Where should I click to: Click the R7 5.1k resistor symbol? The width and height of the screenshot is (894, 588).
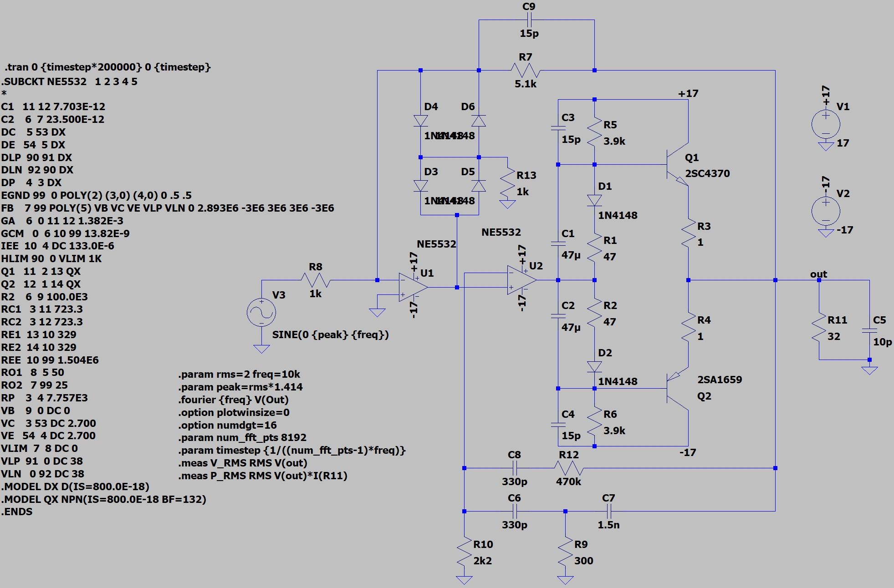pos(526,71)
